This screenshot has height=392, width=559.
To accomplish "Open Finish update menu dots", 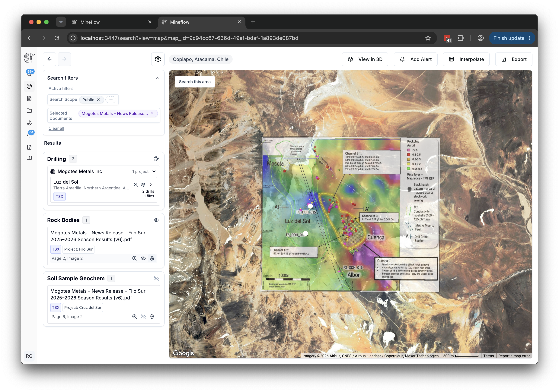I will [x=529, y=38].
